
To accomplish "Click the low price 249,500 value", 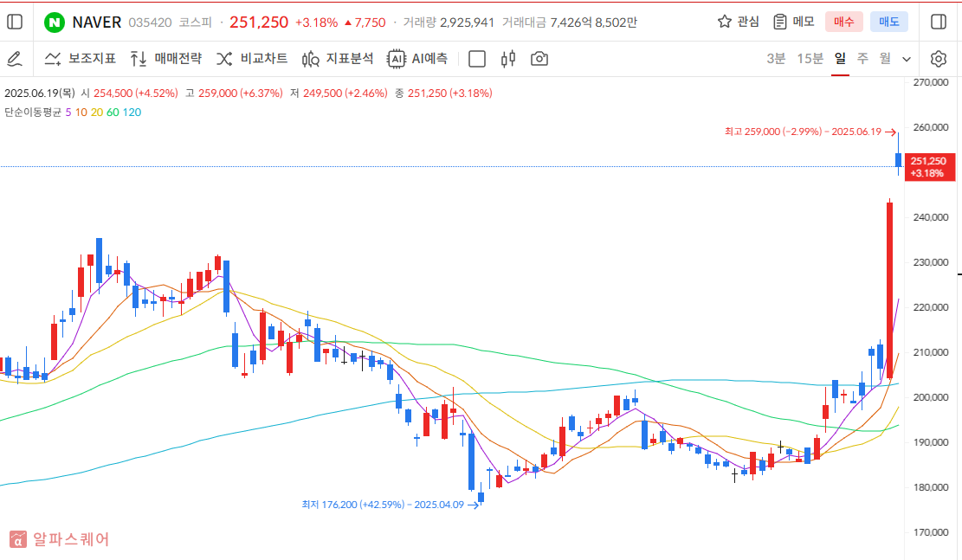I will click(x=345, y=93).
